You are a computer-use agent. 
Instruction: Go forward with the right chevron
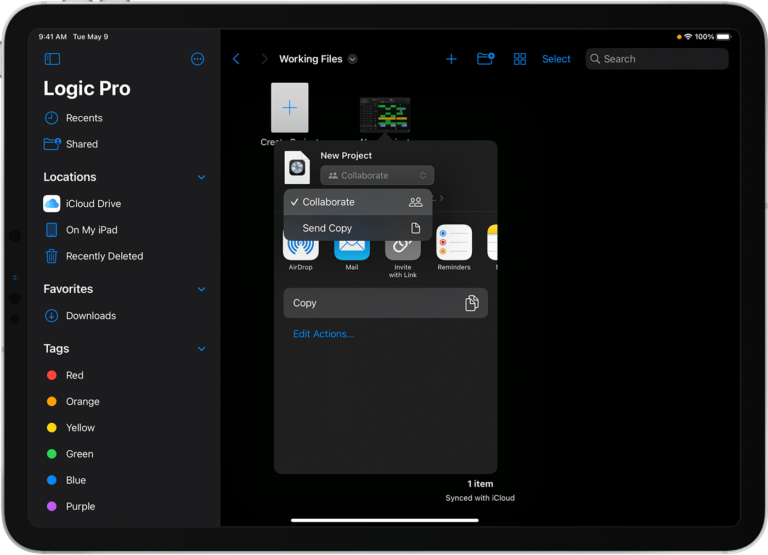(264, 59)
